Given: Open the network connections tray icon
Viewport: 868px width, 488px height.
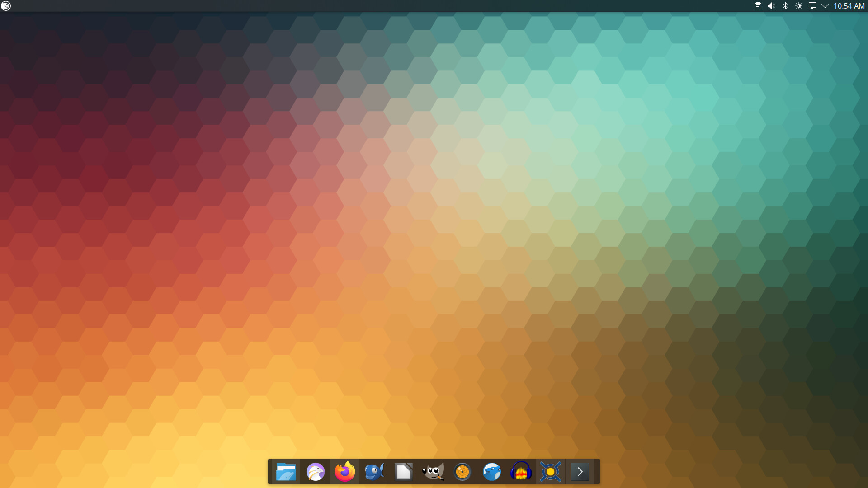Looking at the screenshot, I should click(812, 6).
